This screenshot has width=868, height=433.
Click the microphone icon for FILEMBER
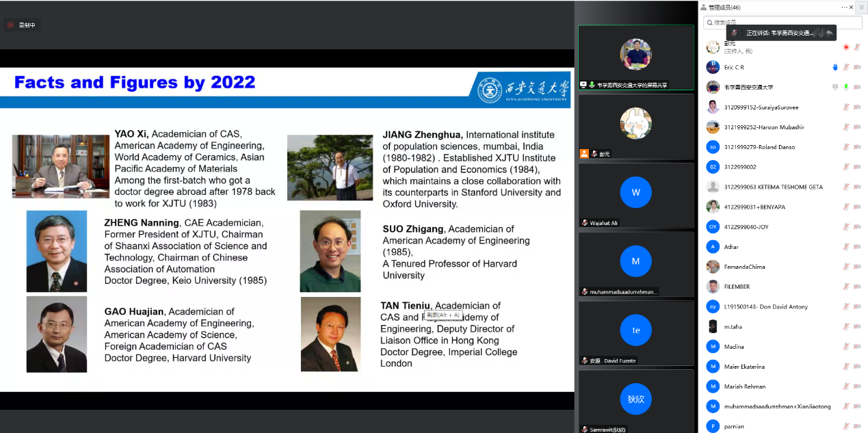coord(846,287)
